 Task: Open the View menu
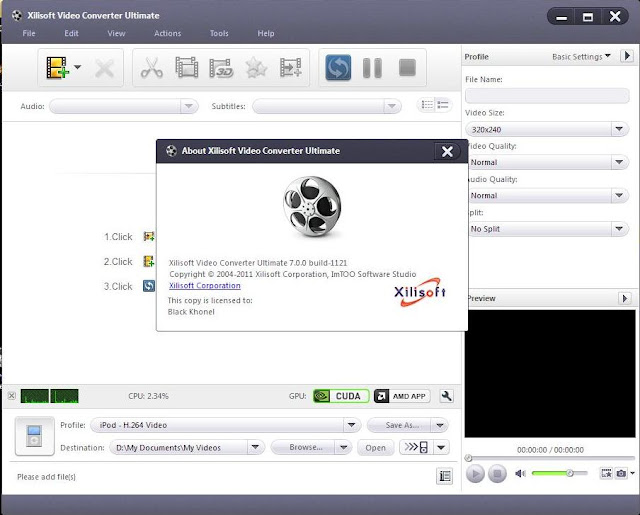116,33
